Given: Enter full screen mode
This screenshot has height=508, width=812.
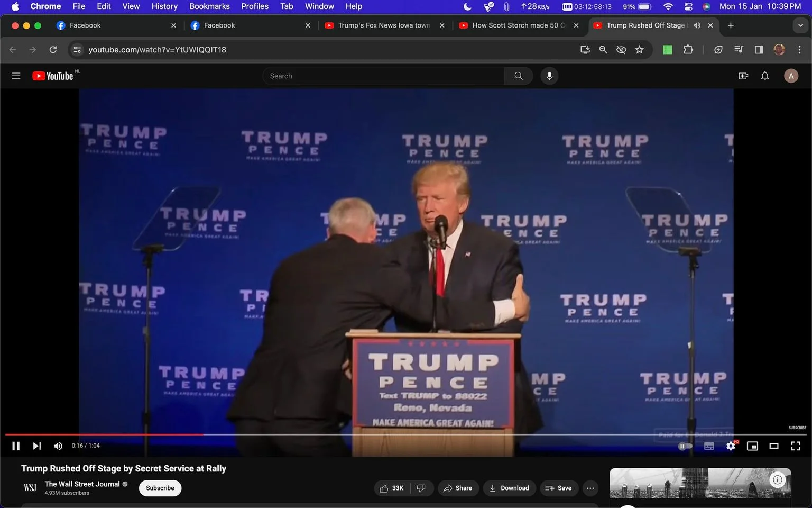Looking at the screenshot, I should [795, 446].
